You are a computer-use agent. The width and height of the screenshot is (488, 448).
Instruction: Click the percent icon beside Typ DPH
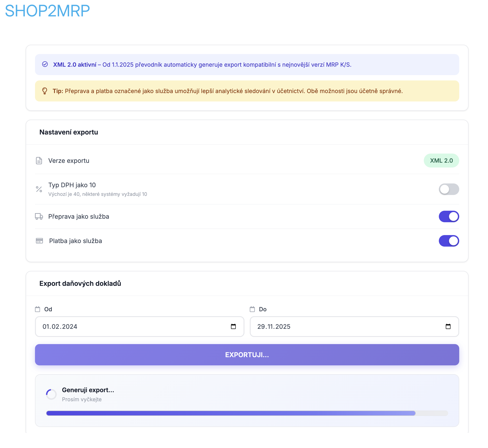pos(39,189)
